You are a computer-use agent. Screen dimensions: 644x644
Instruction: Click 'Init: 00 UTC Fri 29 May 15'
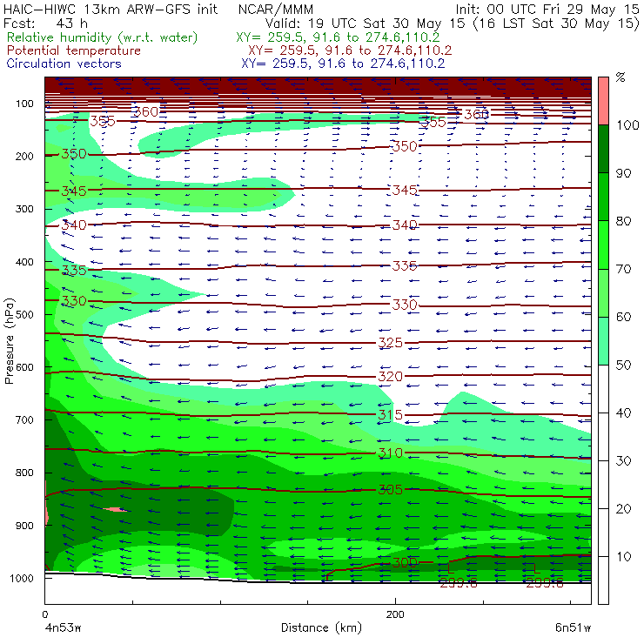pos(547,10)
